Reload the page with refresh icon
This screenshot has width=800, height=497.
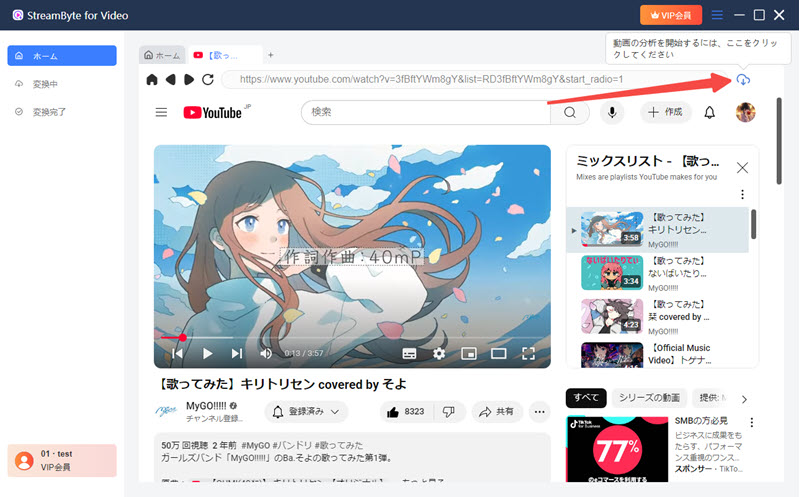pos(208,80)
